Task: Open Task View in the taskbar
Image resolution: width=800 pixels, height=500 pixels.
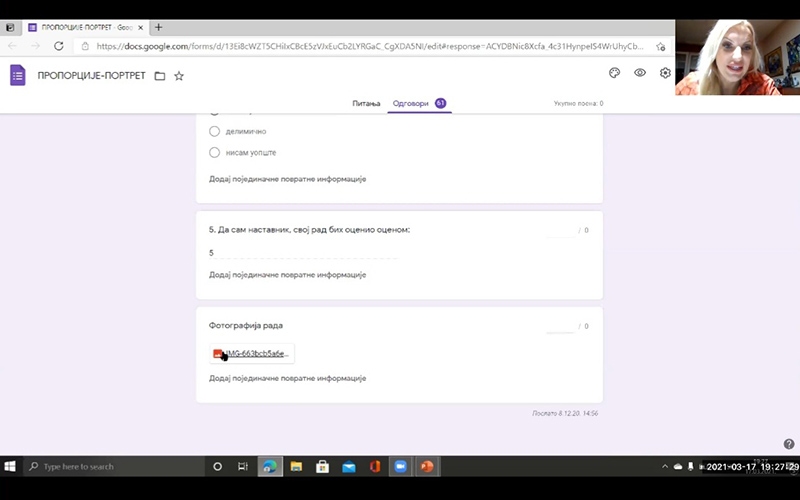Action: pos(243,466)
